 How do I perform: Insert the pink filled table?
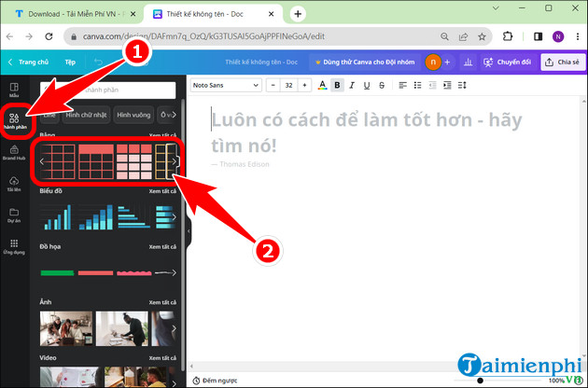point(134,161)
